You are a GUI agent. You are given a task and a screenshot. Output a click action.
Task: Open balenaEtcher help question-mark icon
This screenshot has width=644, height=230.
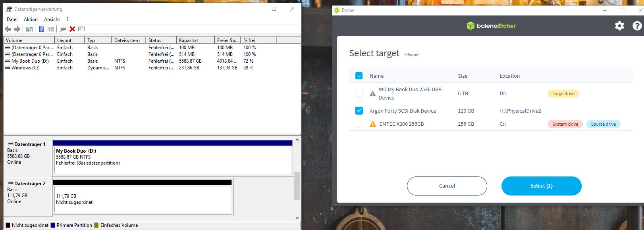click(637, 26)
